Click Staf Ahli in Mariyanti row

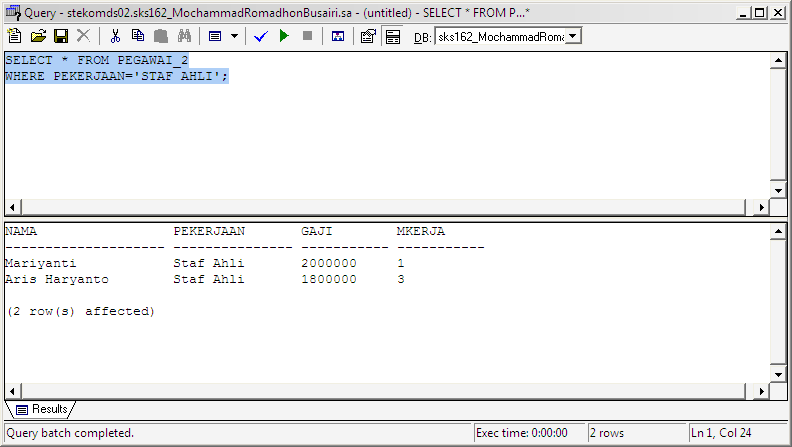click(x=209, y=263)
